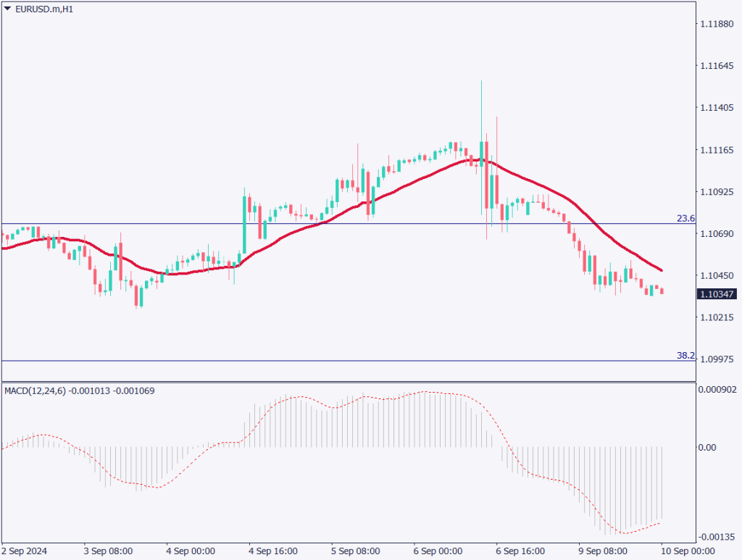Select the 6 Sep 16:00 time label
Screen dimensions: 742x560
click(x=520, y=551)
